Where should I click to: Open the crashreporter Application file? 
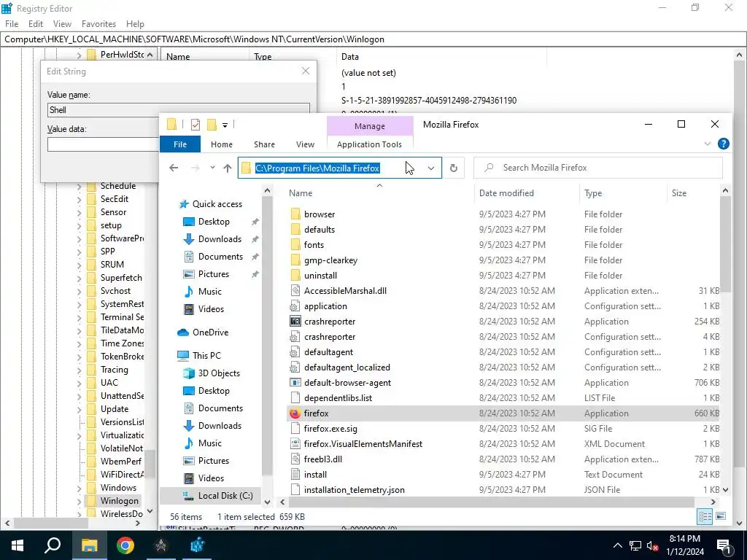330,322
